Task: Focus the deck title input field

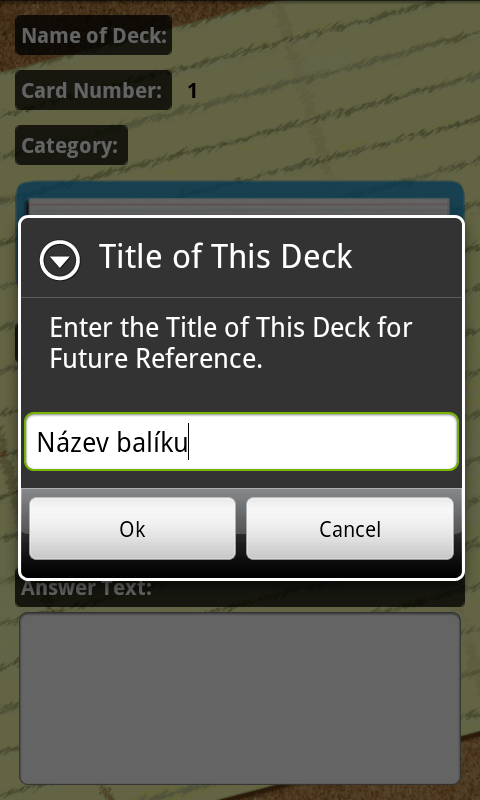Action: pos(242,442)
